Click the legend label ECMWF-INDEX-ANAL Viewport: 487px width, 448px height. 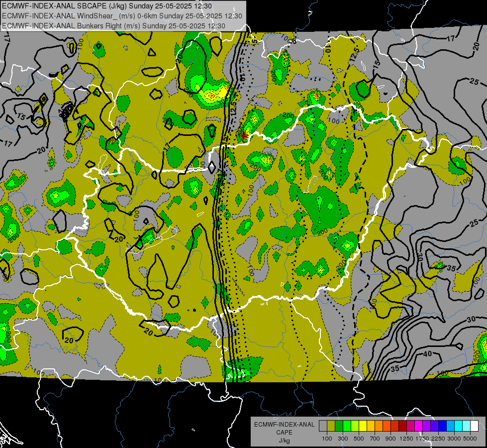tap(285, 425)
